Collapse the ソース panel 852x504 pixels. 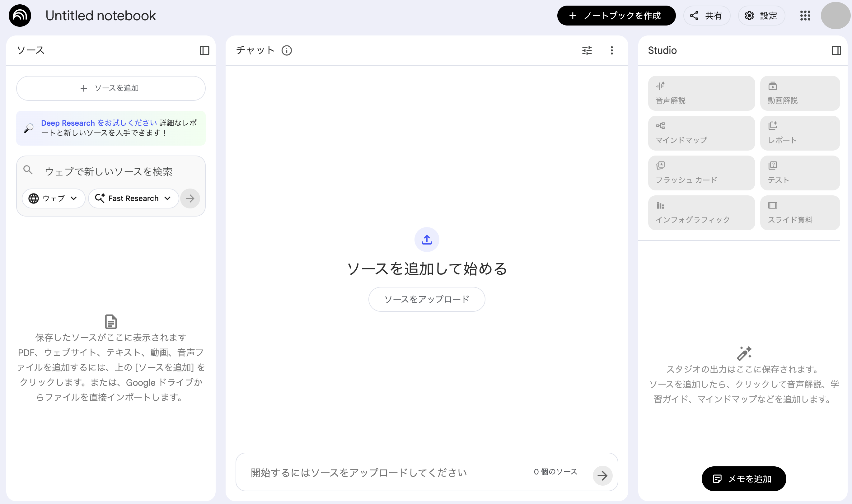tap(205, 50)
